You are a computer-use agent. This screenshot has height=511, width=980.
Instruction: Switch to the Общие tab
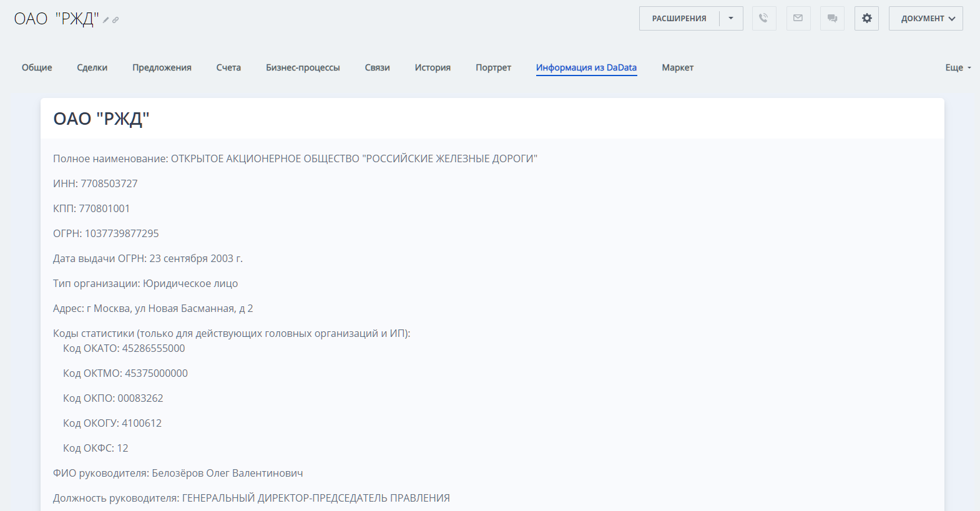pyautogui.click(x=37, y=67)
